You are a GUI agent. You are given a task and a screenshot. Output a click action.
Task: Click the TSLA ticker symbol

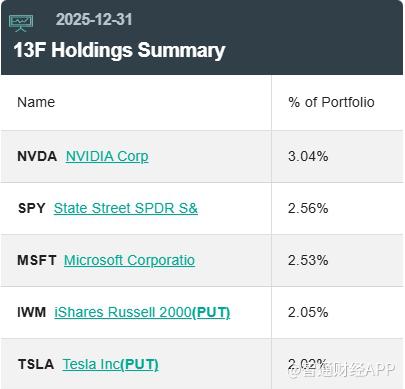click(x=36, y=364)
